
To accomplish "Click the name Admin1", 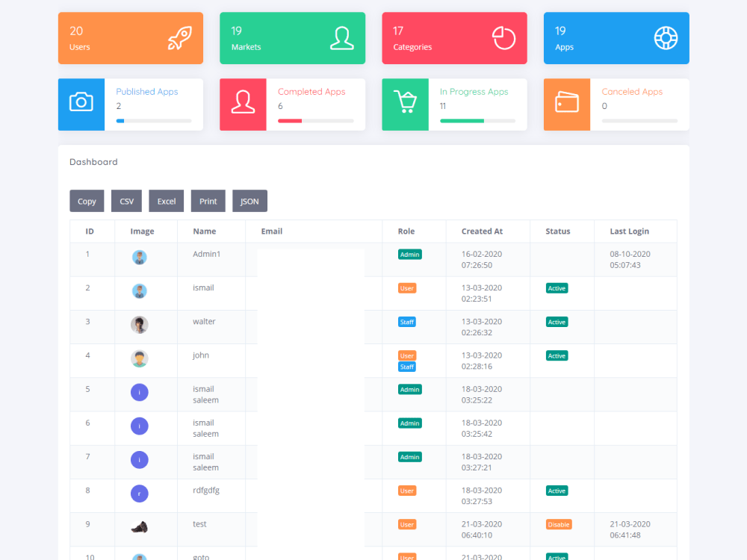I will click(207, 255).
